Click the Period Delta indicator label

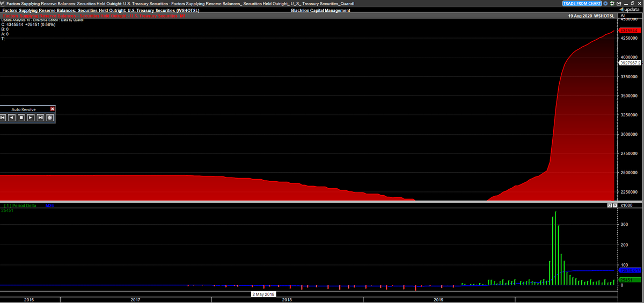(20, 206)
